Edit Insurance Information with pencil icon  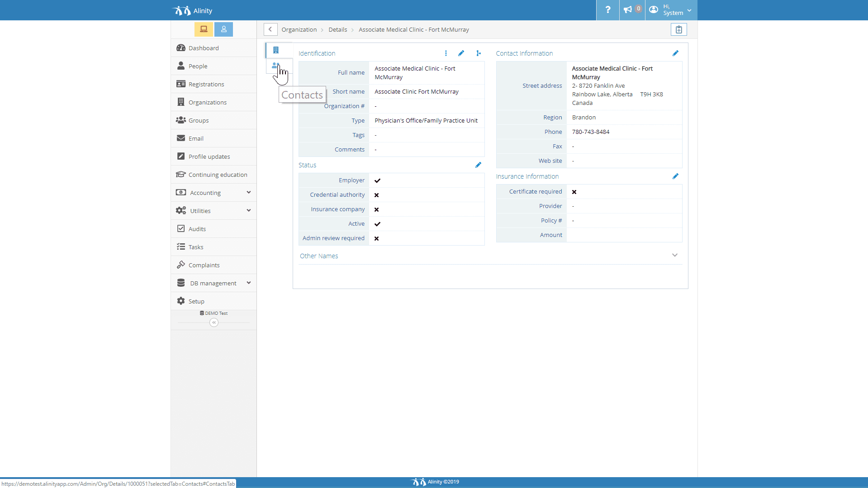[676, 176]
